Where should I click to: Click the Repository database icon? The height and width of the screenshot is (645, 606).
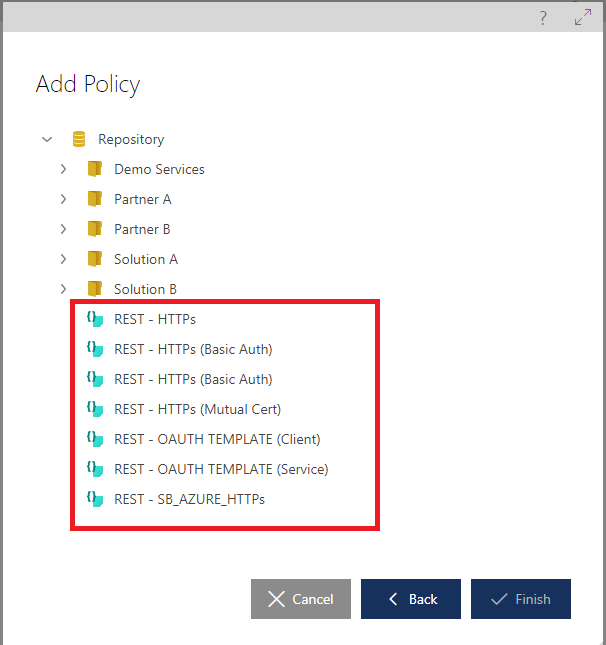coord(79,139)
